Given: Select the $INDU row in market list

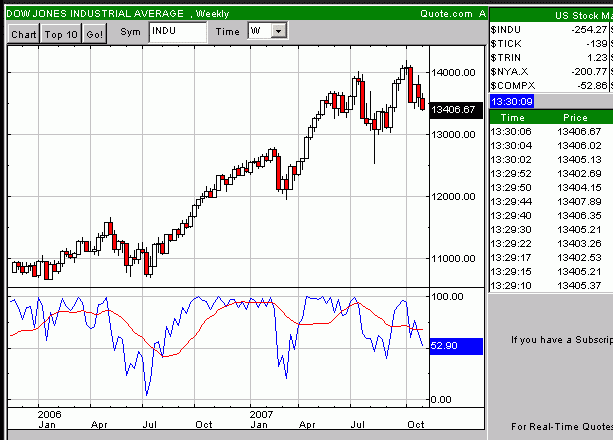Looking at the screenshot, I should (551, 30).
